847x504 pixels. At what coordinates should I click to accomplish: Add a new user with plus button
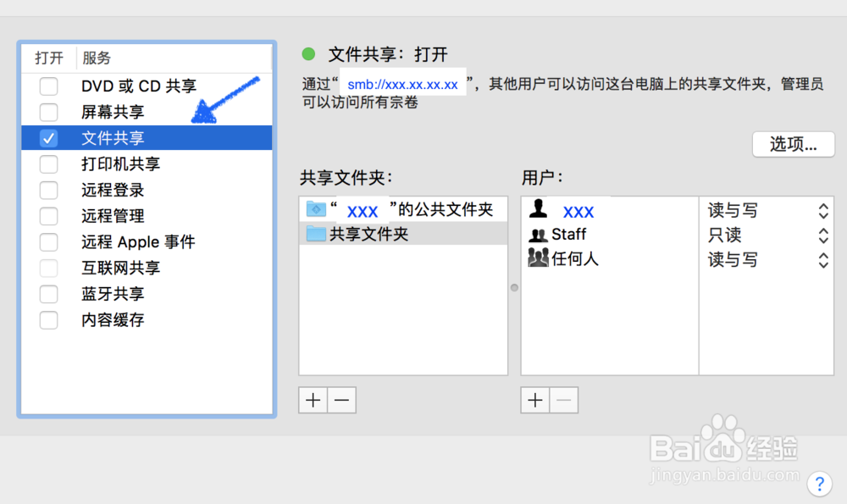coord(535,400)
